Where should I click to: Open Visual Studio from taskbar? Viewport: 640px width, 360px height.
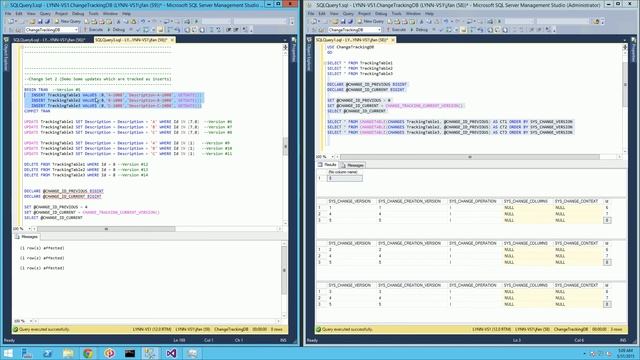click(171, 353)
